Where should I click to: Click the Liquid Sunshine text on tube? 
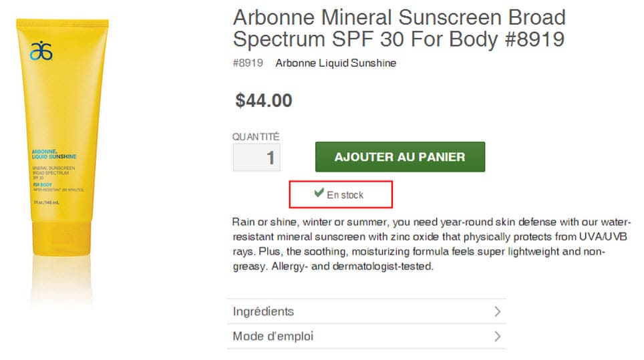pos(53,156)
